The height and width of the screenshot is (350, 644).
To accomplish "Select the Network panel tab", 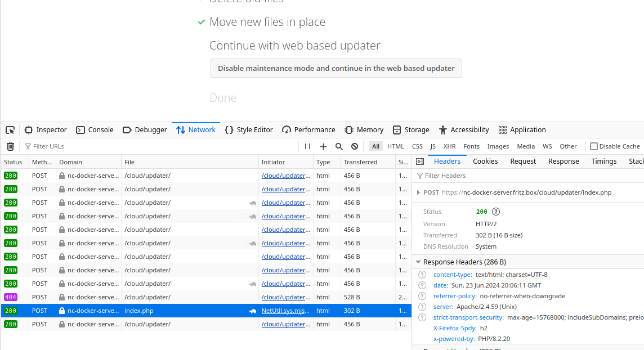I will click(196, 130).
